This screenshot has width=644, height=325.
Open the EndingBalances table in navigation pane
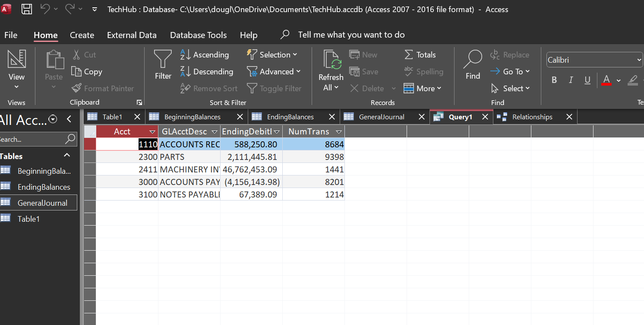44,187
